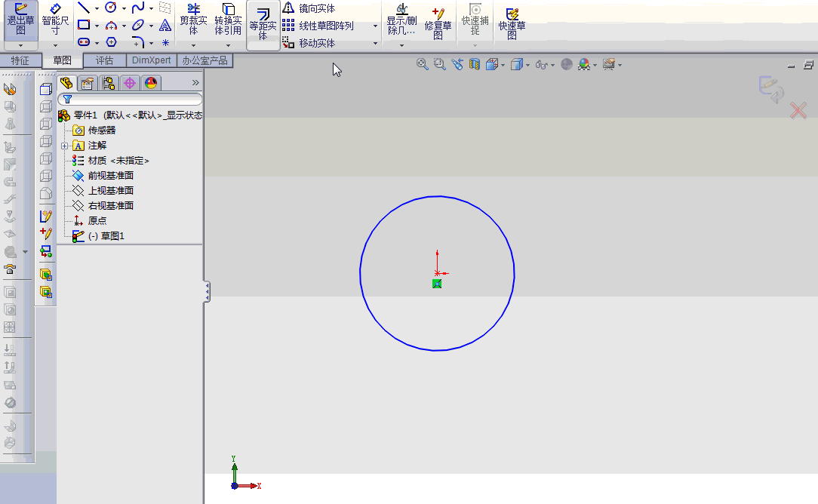This screenshot has height=504, width=818.
Task: Click the blue circle sketch entity
Action: (437, 196)
